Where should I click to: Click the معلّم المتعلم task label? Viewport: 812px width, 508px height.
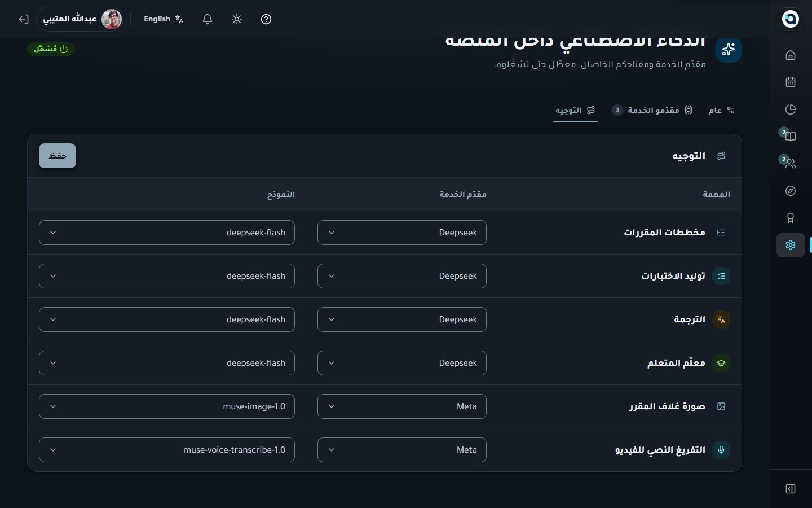pos(676,363)
